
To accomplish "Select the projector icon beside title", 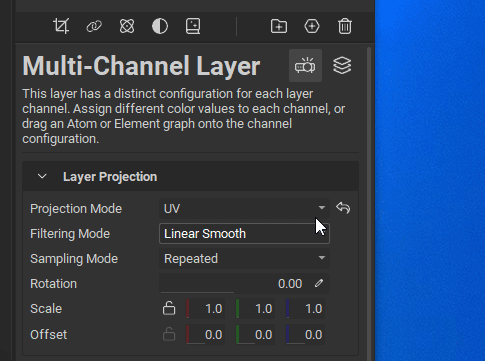I will point(305,65).
